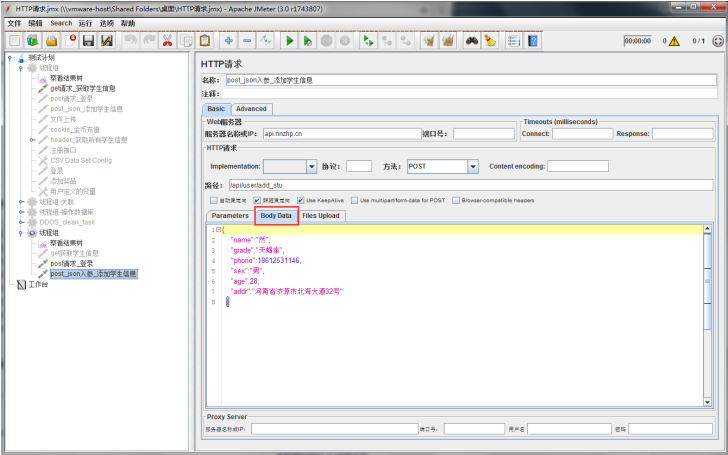728x455 pixels.
Task: Click the warning triangle error counter icon
Action: coord(673,42)
